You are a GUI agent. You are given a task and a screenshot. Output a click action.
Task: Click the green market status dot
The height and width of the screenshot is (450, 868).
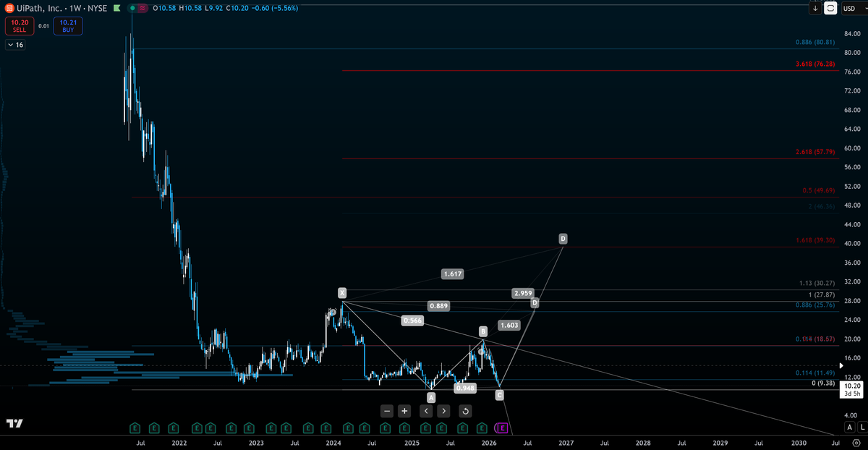tap(131, 8)
